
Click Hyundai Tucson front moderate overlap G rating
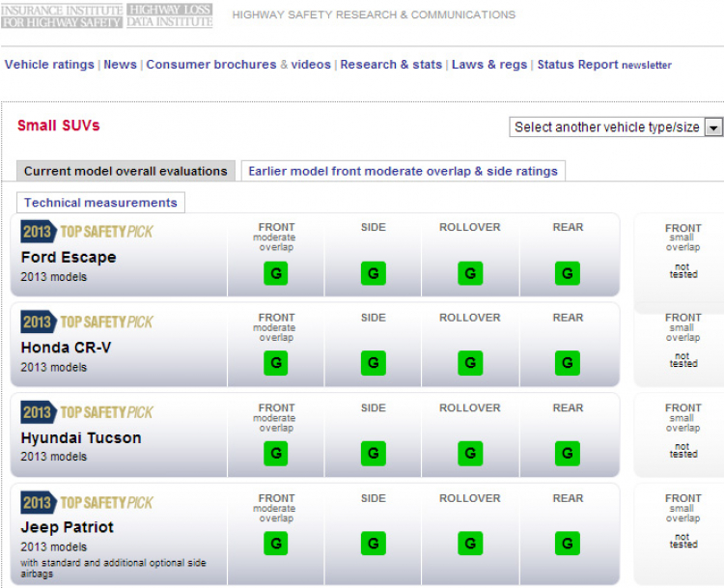click(276, 454)
